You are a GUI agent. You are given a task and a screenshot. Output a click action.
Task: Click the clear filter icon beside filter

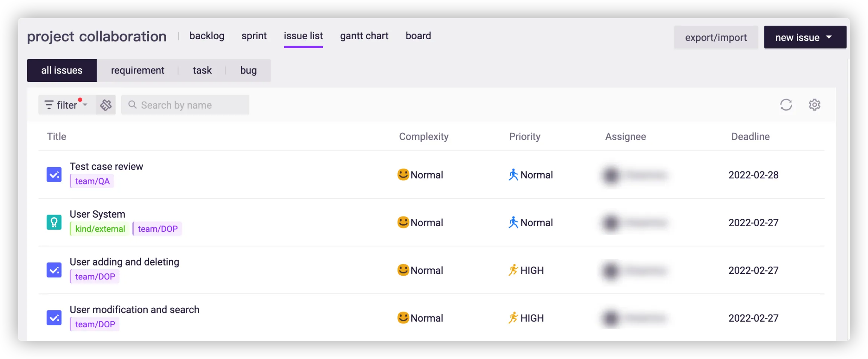click(x=106, y=105)
